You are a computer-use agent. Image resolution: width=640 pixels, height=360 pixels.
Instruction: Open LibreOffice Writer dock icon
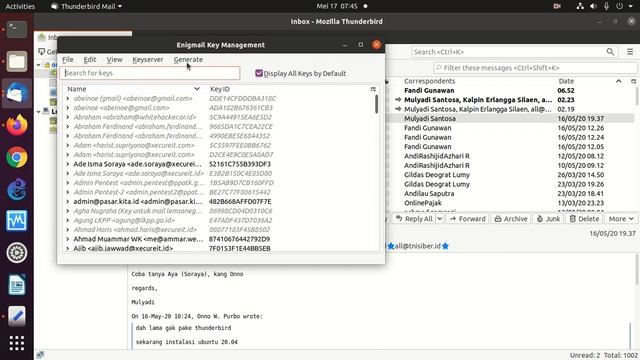[17, 285]
